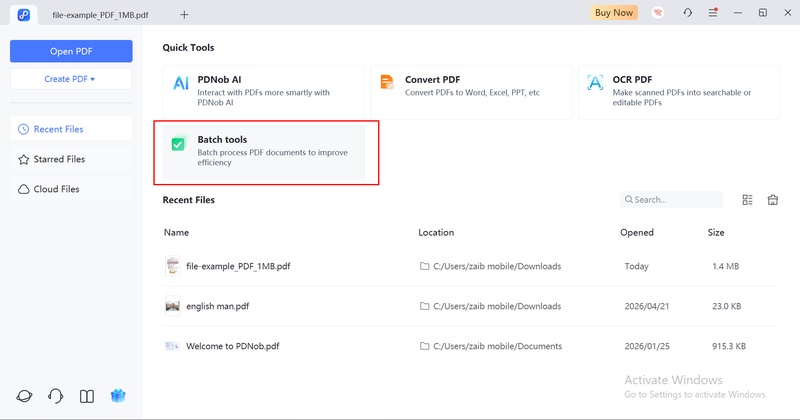Open a new tab with plus icon
Image resolution: width=800 pixels, height=420 pixels.
(184, 15)
